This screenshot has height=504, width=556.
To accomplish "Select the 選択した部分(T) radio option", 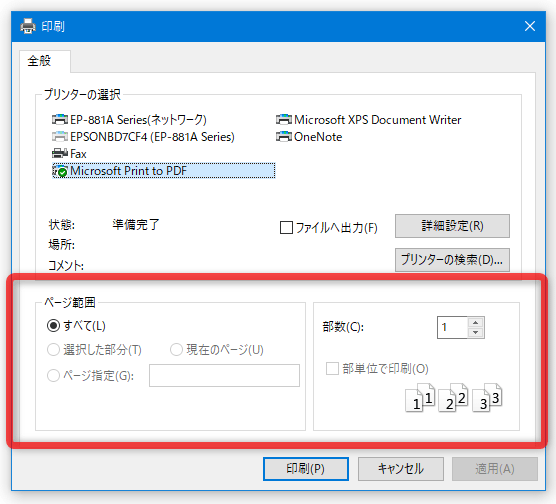I will [x=53, y=350].
